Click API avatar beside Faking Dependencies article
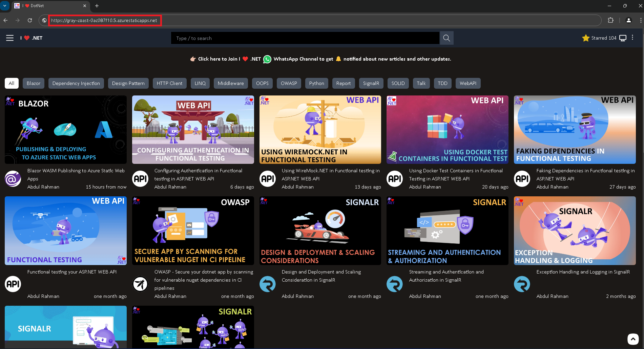The image size is (644, 349). (522, 179)
